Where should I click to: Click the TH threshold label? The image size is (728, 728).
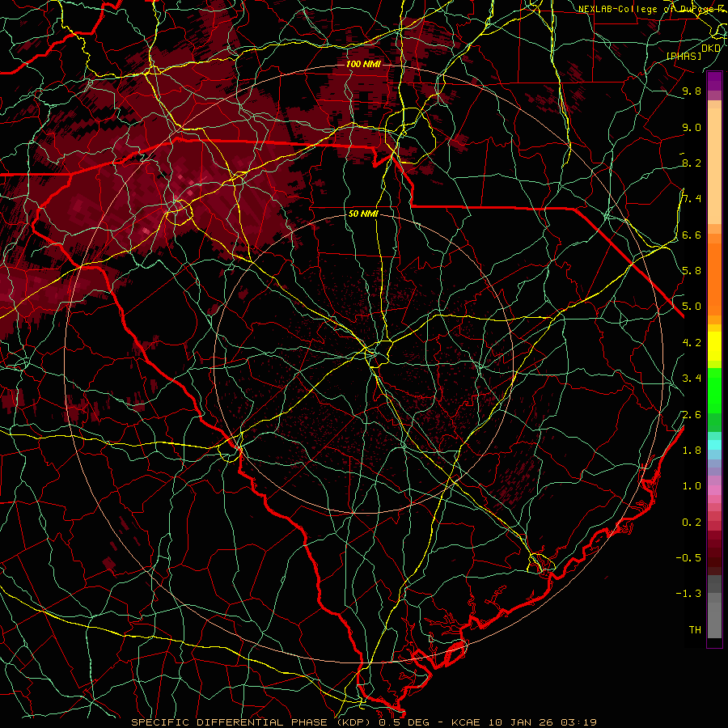click(695, 630)
